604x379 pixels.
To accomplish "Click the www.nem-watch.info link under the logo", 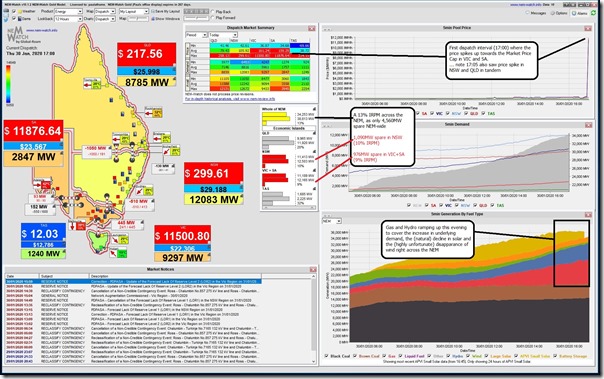I will pos(42,30).
